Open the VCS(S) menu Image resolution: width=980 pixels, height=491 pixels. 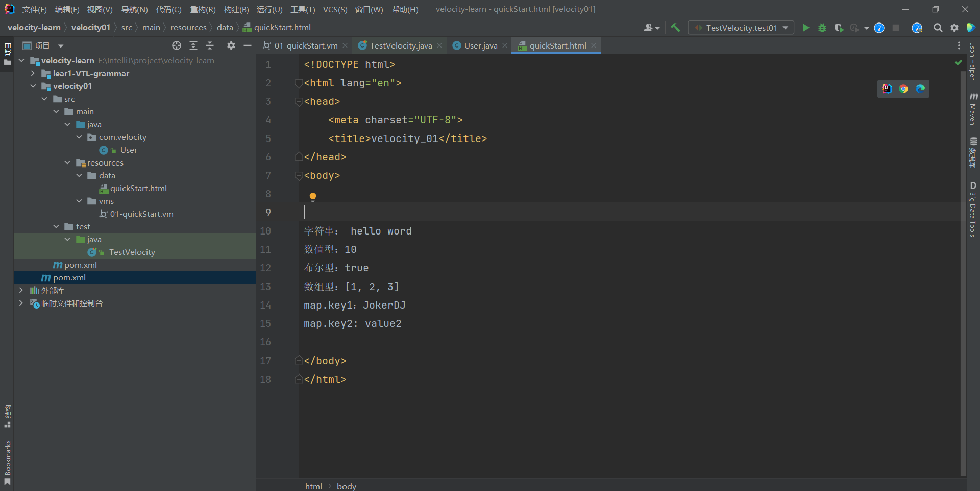click(x=335, y=9)
